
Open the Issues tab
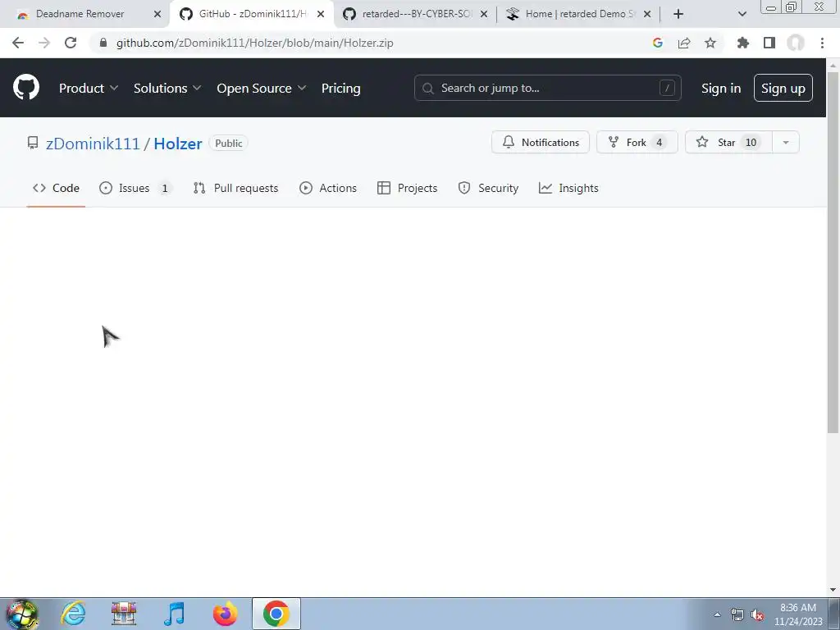[135, 188]
